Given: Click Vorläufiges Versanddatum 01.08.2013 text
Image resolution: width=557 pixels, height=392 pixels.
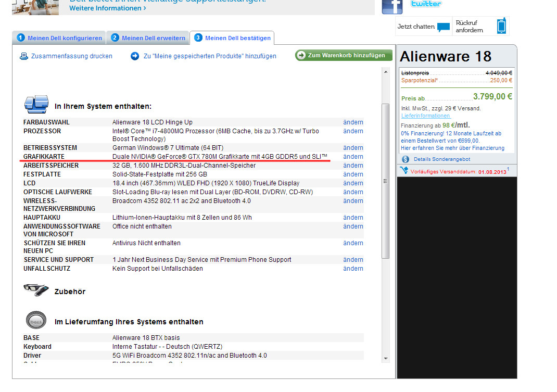Looking at the screenshot, I should 458,172.
